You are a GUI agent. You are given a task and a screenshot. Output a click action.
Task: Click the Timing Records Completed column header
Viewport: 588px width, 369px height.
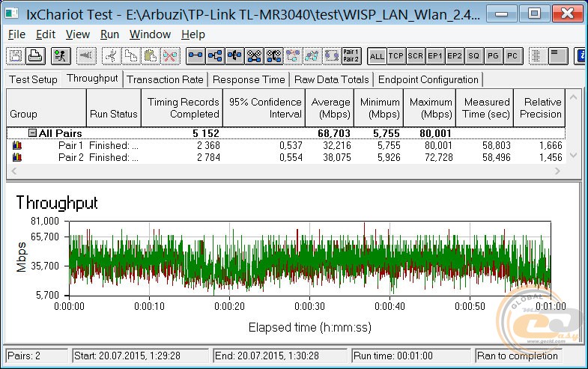coord(182,108)
